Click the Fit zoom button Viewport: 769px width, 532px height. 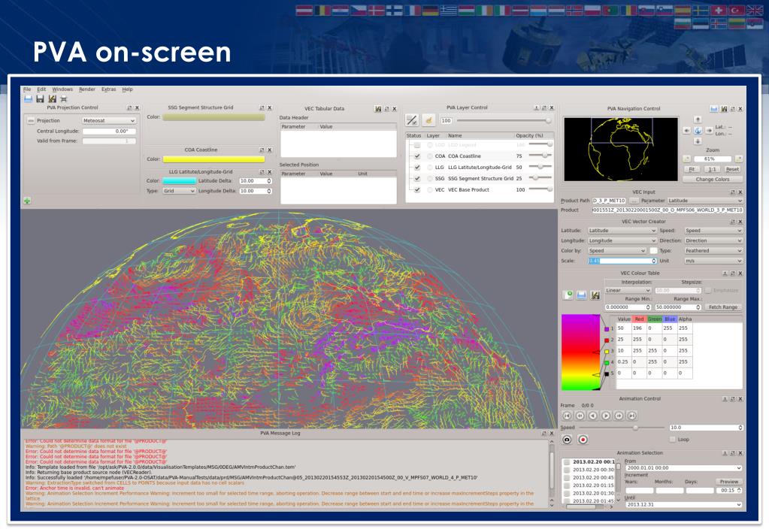pos(692,169)
